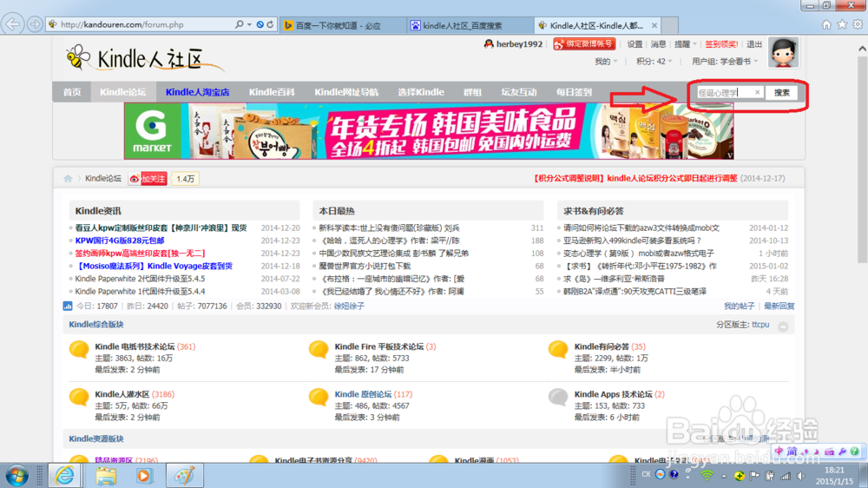The image size is (868, 488).
Task: Open 坛友互动 nav item
Action: tap(519, 92)
